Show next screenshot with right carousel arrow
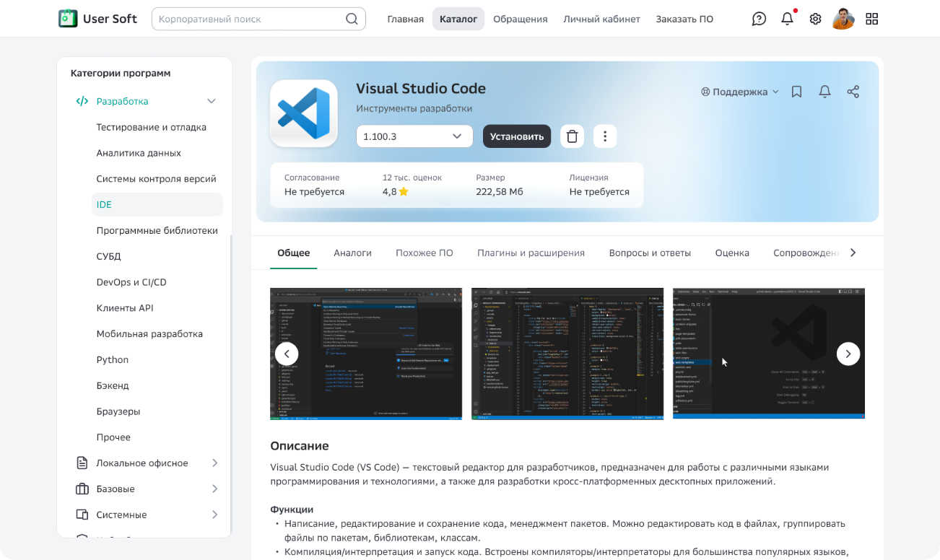Screen dimensions: 940x560 (x=848, y=354)
